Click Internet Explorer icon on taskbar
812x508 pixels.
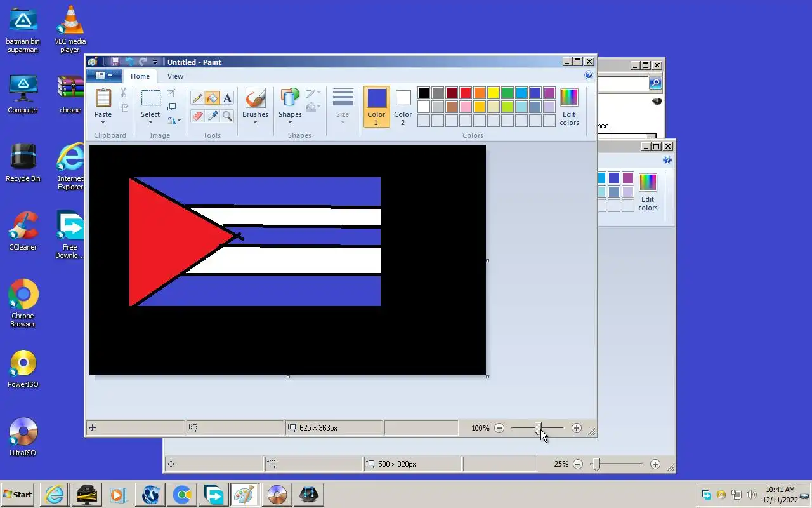click(x=55, y=494)
